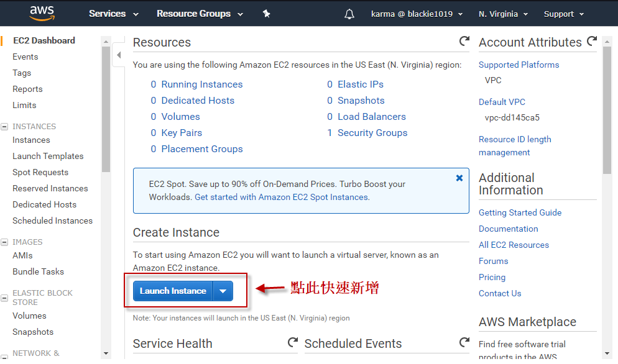The width and height of the screenshot is (618, 364).
Task: Collapse the IMAGES section in sidebar
Action: 5,242
